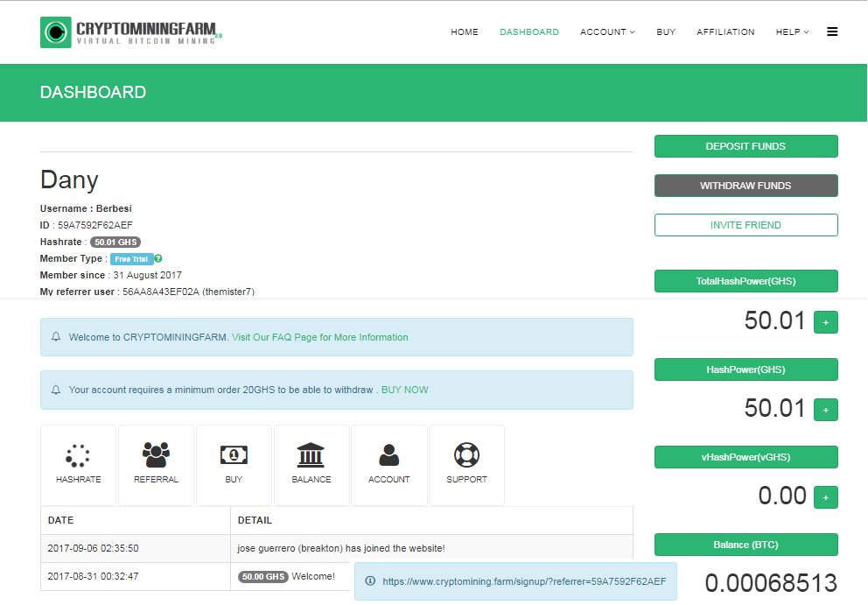
Task: Click the vHashPower(vGHS) header button
Action: [745, 457]
